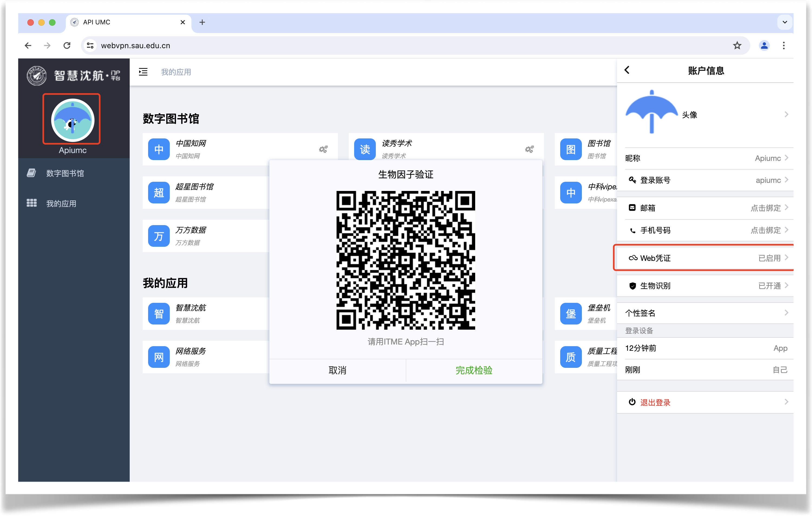Click 取消 in the verification dialog
This screenshot has width=812, height=516.
point(337,370)
